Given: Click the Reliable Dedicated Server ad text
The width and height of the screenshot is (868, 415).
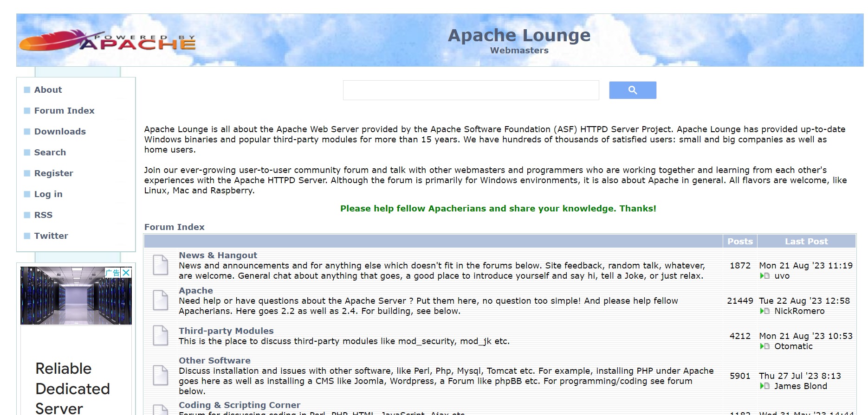Looking at the screenshot, I should point(73,389).
